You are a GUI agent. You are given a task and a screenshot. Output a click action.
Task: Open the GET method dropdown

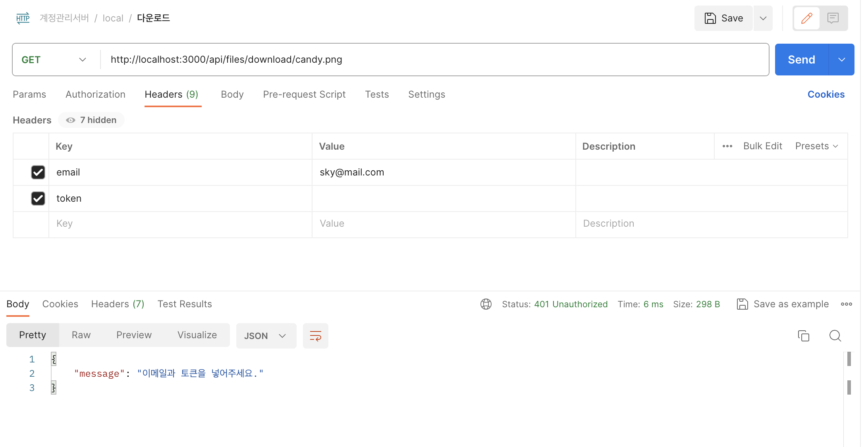(54, 60)
